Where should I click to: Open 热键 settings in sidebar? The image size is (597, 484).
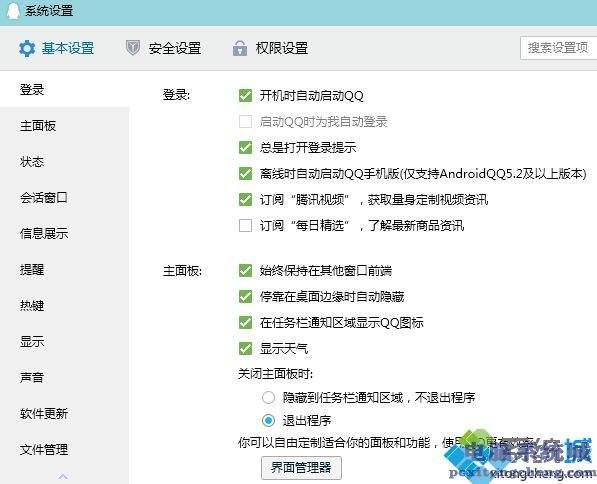[x=32, y=305]
